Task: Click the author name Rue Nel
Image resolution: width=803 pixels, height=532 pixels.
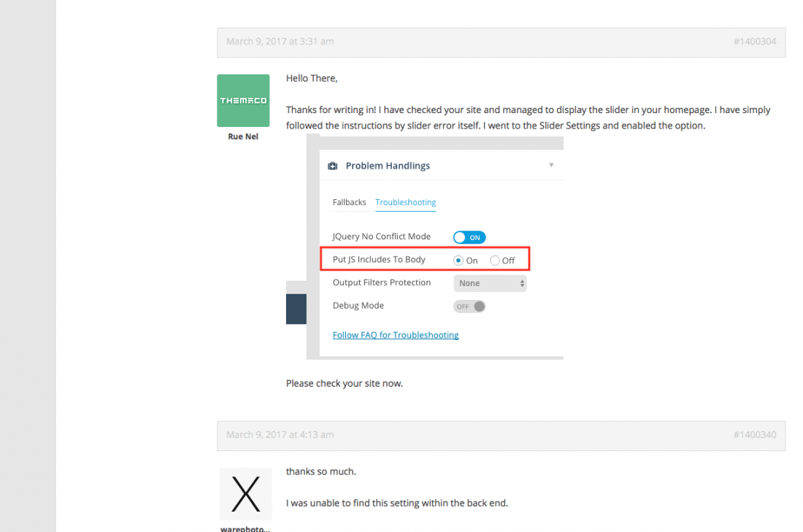Action: [243, 136]
